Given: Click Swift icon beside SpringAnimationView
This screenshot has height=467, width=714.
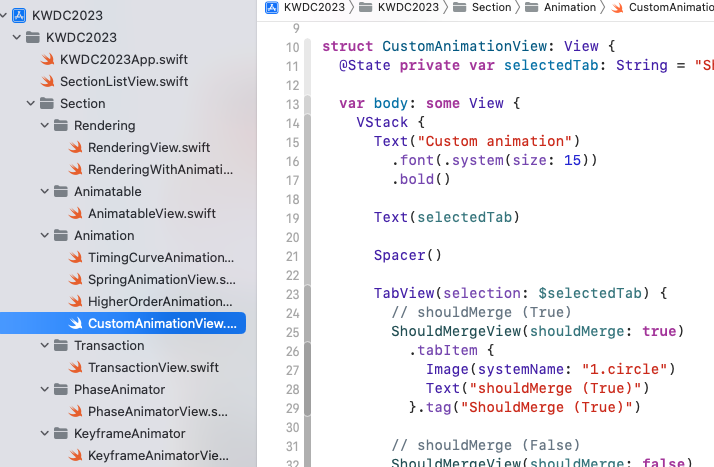Looking at the screenshot, I should click(x=75, y=279).
